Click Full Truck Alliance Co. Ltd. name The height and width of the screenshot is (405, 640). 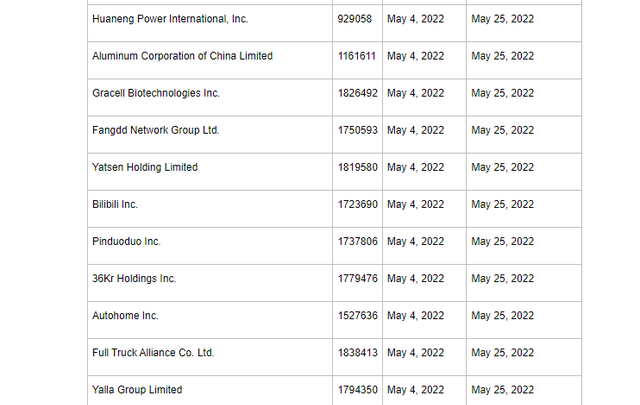[x=153, y=353]
